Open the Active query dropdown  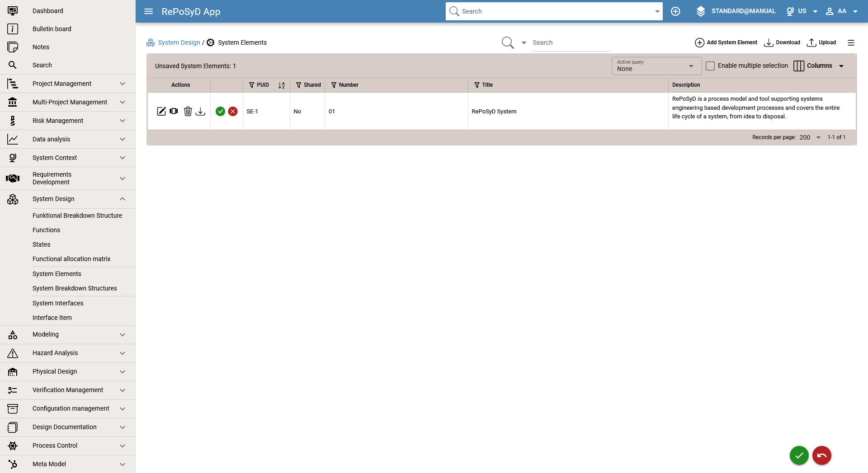656,66
